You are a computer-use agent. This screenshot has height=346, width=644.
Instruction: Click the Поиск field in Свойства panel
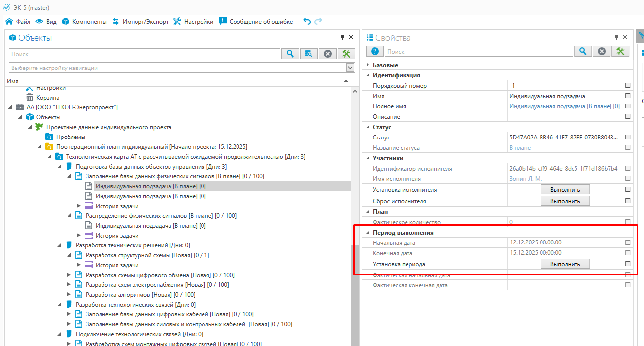[x=479, y=51]
